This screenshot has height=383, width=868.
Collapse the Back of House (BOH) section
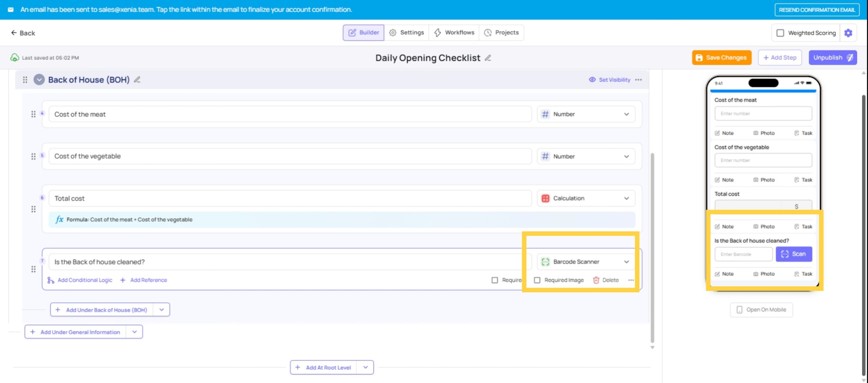point(39,80)
